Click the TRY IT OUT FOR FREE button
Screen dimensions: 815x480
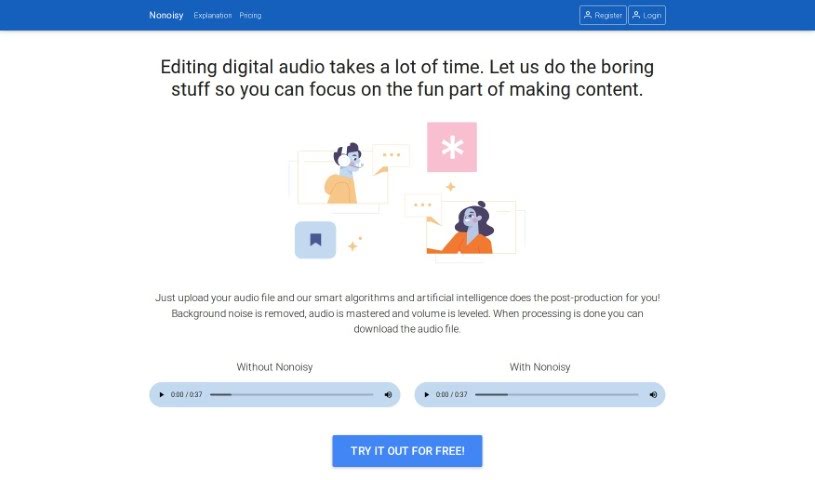coord(408,451)
